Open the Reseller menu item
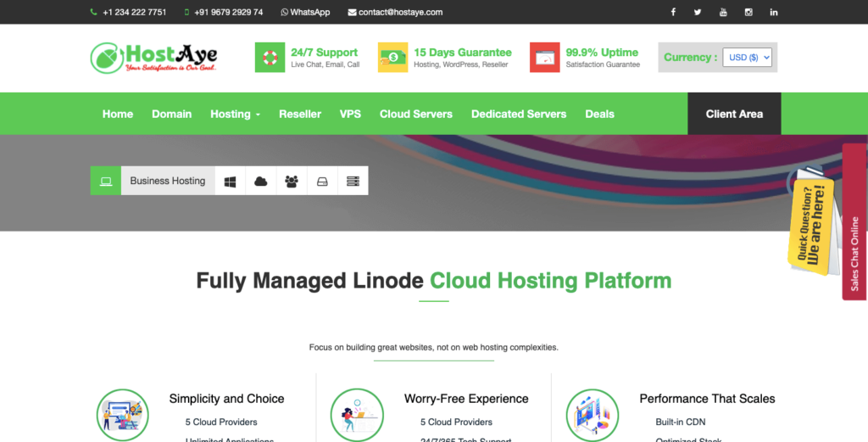Image resolution: width=868 pixels, height=442 pixels. (300, 114)
